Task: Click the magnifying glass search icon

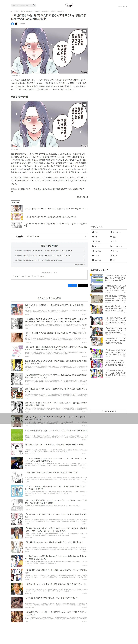Action: pyautogui.click(x=34, y=5)
